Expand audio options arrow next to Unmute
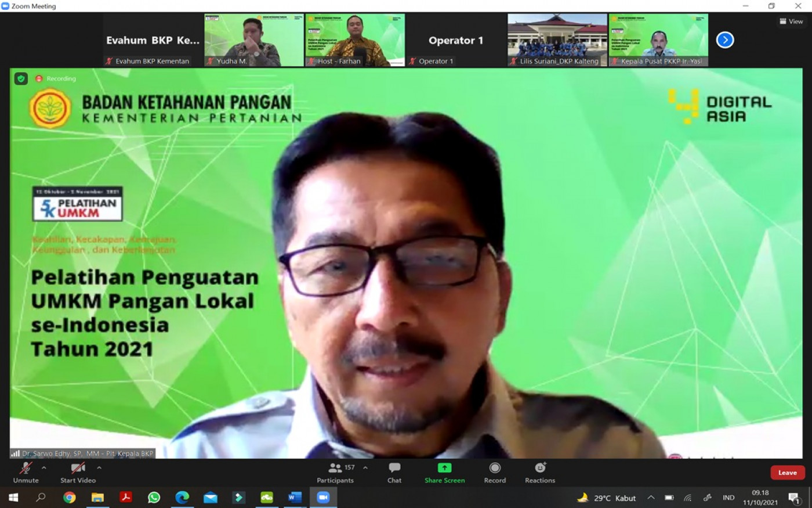The image size is (812, 508). [44, 467]
